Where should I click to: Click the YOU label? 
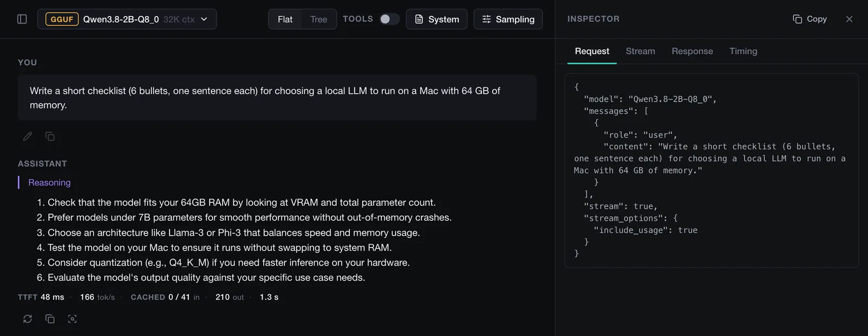(28, 62)
